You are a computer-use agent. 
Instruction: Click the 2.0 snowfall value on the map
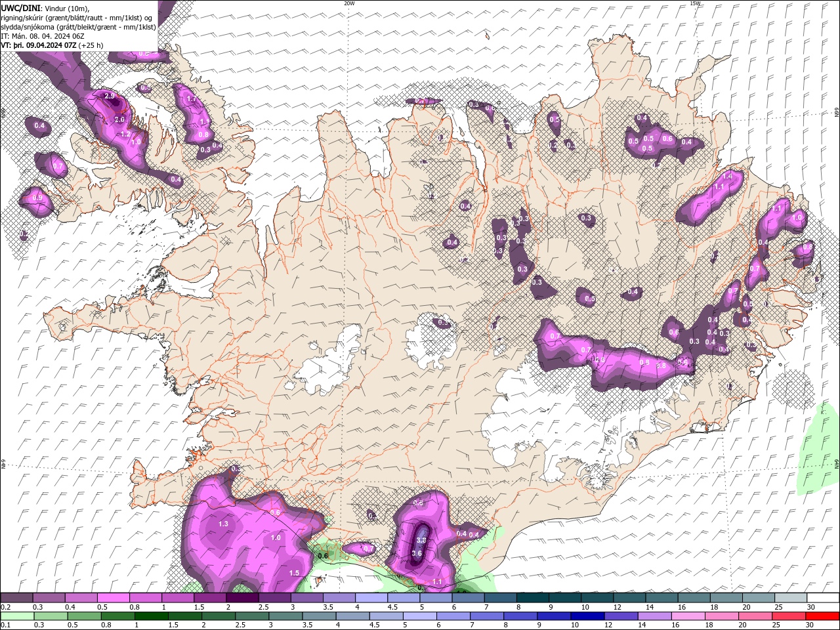(119, 120)
